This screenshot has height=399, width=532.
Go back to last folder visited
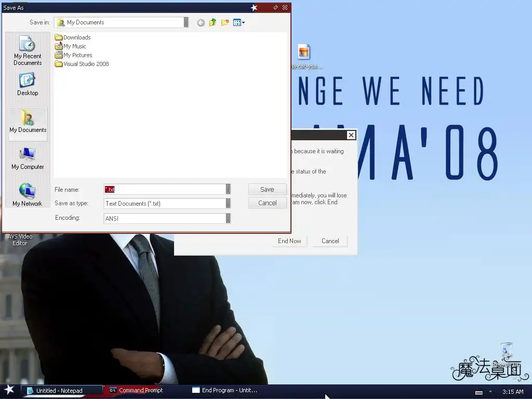click(201, 23)
